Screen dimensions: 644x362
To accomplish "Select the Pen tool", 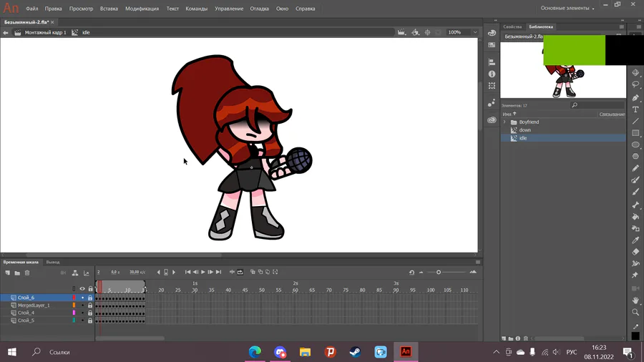I will pos(635,97).
